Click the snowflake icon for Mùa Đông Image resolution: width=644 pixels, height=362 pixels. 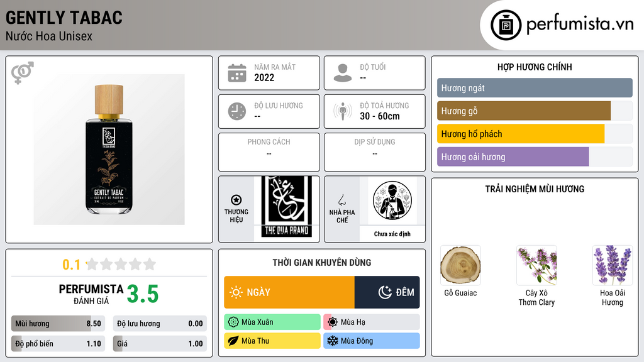[333, 341]
